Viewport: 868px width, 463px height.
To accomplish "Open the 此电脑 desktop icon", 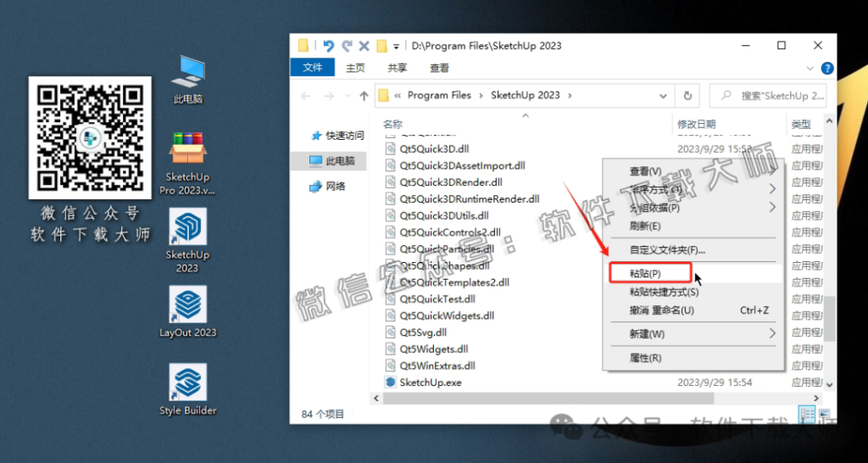I will tap(188, 81).
